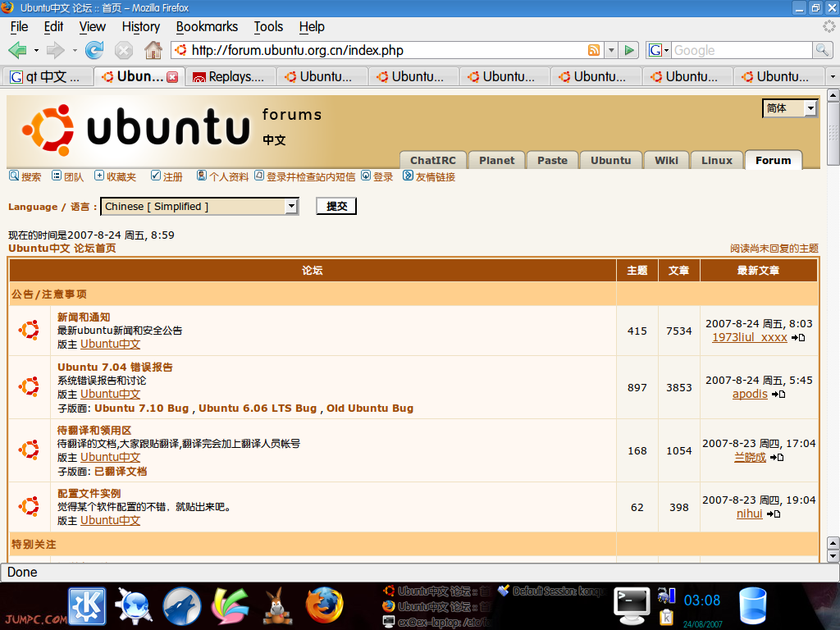Open the Forward button history dropdown arrow
Image resolution: width=840 pixels, height=630 pixels.
tap(75, 50)
